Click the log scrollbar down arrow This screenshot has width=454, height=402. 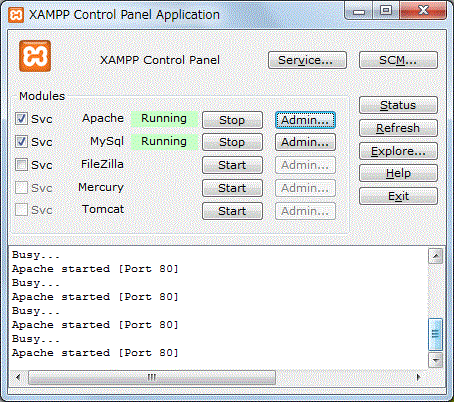(x=435, y=360)
